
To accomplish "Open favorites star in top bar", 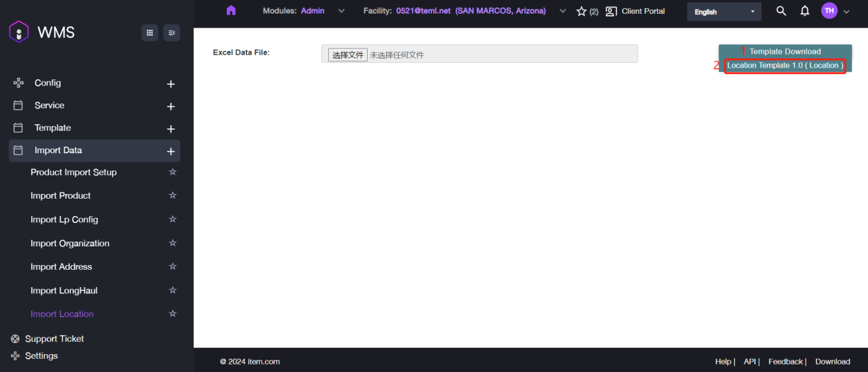I will (x=581, y=11).
